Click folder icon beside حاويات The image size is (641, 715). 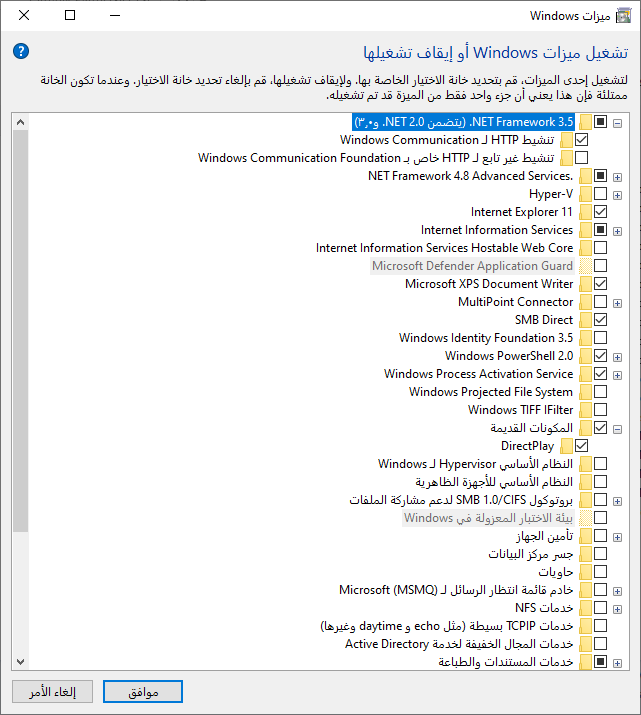(x=586, y=572)
